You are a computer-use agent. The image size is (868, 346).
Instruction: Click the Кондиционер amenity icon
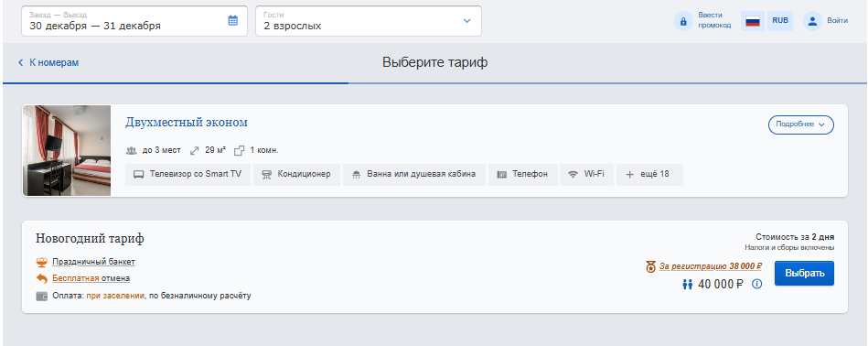click(266, 175)
